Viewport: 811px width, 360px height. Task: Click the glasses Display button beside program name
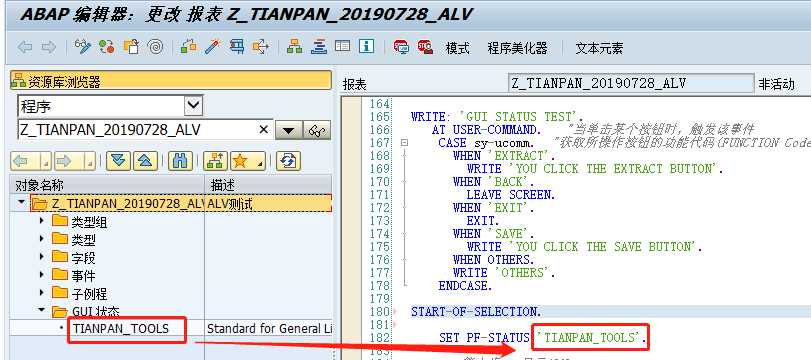click(x=317, y=131)
